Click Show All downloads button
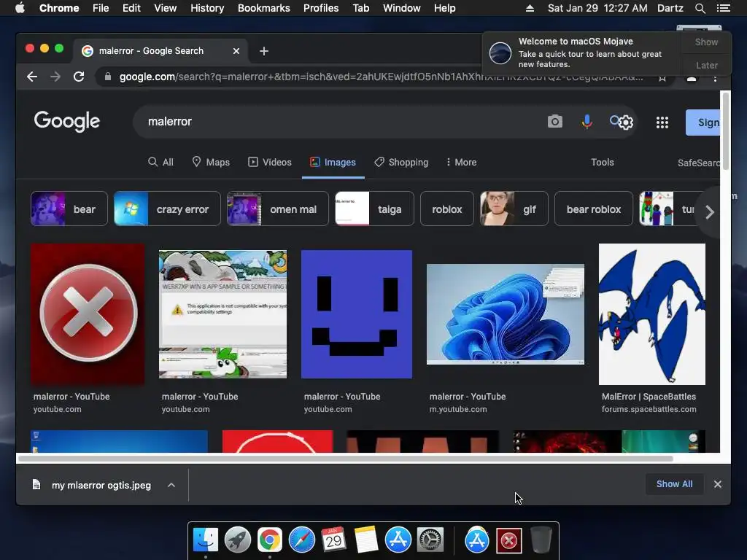Viewport: 747px width, 560px height. pos(674,484)
